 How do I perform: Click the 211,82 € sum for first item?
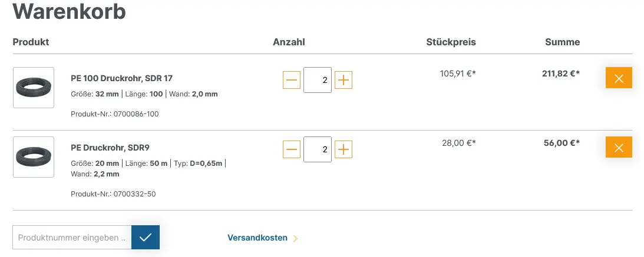click(561, 74)
